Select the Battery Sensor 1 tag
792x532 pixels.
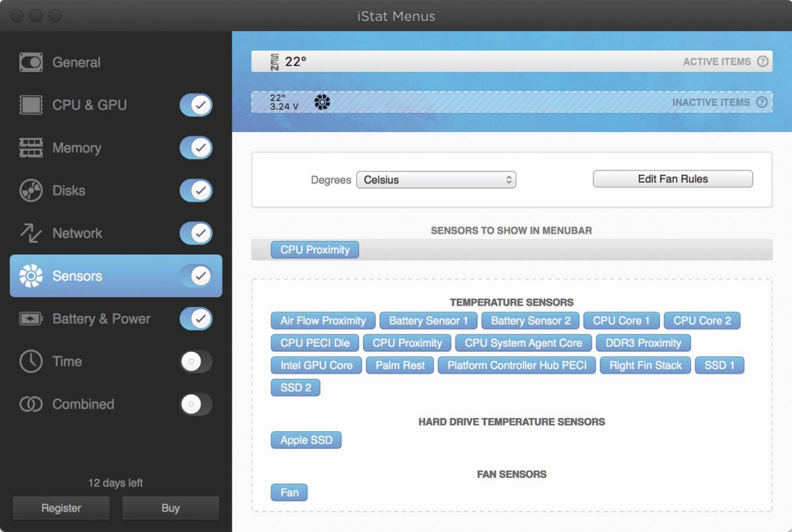(x=428, y=321)
